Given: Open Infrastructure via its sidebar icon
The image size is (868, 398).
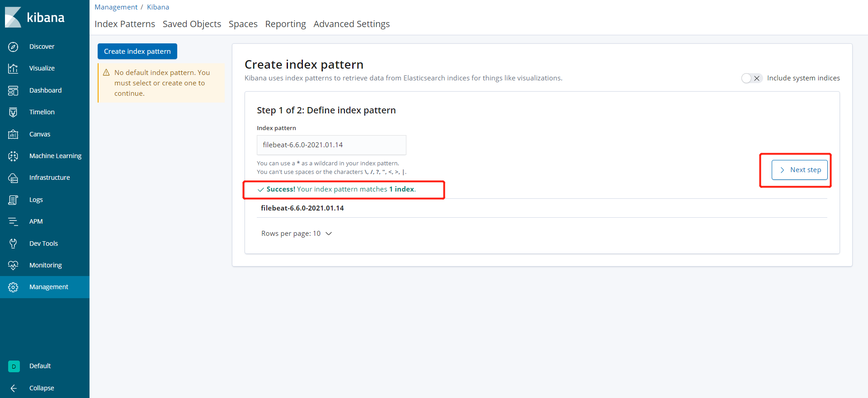Looking at the screenshot, I should point(13,178).
